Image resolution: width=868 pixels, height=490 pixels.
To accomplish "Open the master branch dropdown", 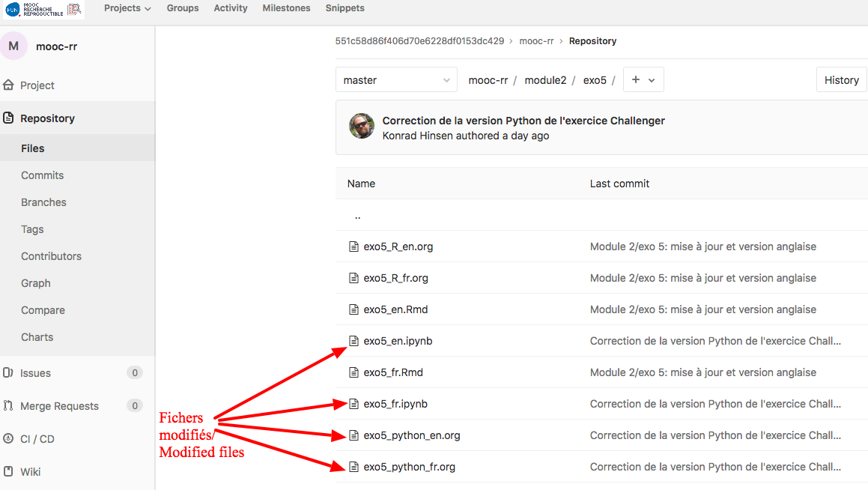I will pos(396,80).
